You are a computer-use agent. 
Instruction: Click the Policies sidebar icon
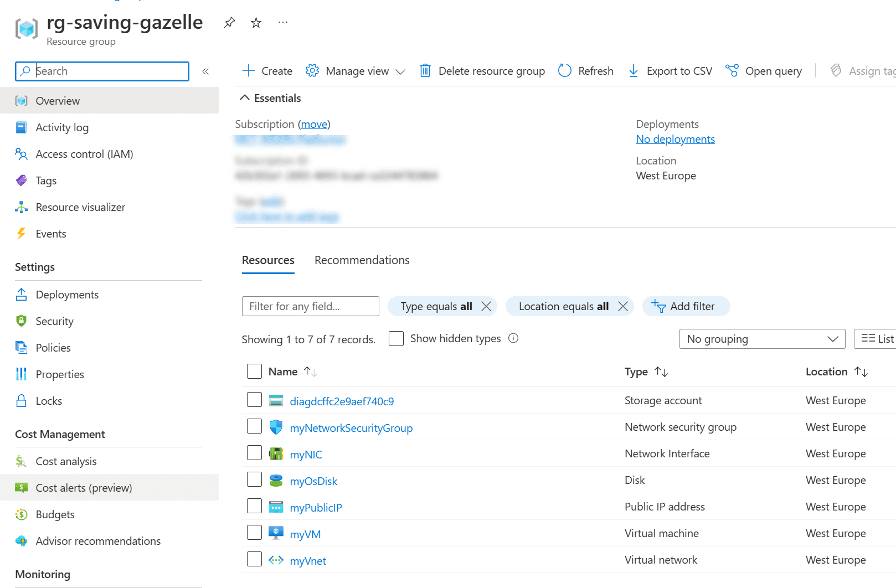pyautogui.click(x=21, y=348)
